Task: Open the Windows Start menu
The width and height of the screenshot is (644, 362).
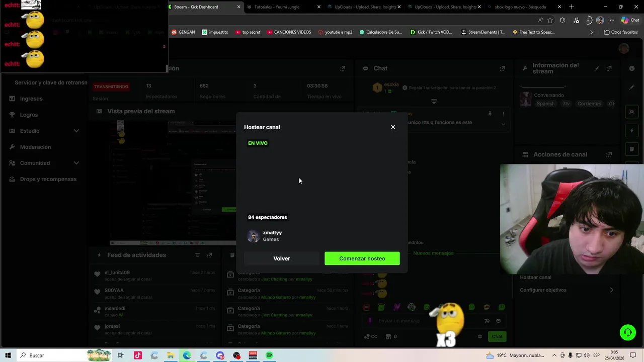Action: [x=8, y=355]
